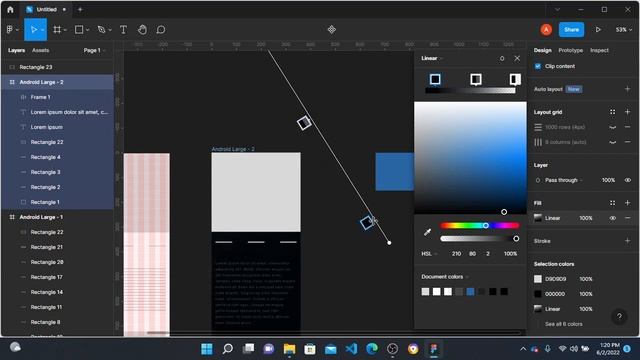Open the Pass through blend dropdown
Screen dimensions: 640x360
point(564,180)
